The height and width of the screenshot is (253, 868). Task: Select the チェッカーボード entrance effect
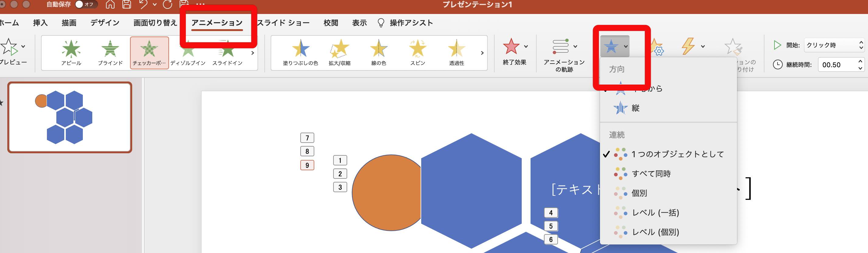tap(149, 53)
